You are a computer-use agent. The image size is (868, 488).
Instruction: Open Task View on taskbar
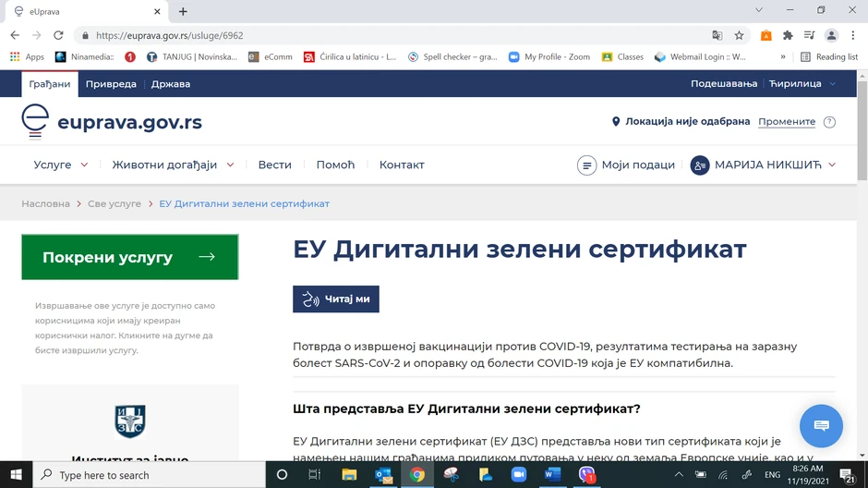coord(315,475)
